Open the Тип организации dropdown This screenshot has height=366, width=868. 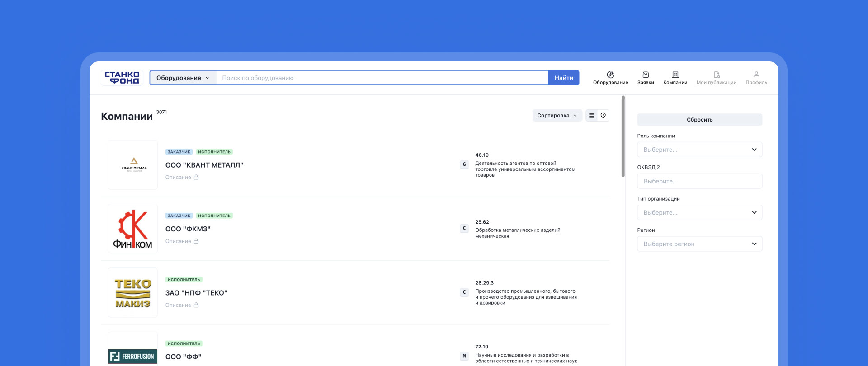pyautogui.click(x=699, y=212)
